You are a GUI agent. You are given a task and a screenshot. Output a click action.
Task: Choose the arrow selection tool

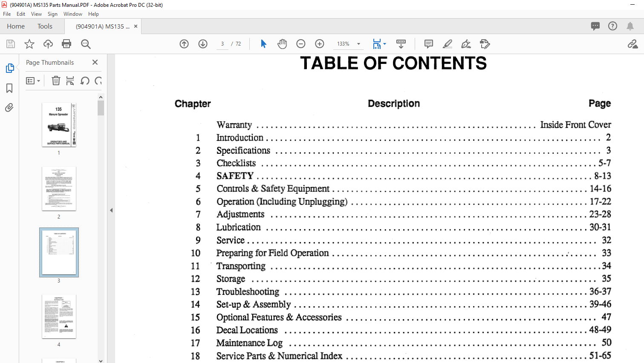click(263, 44)
